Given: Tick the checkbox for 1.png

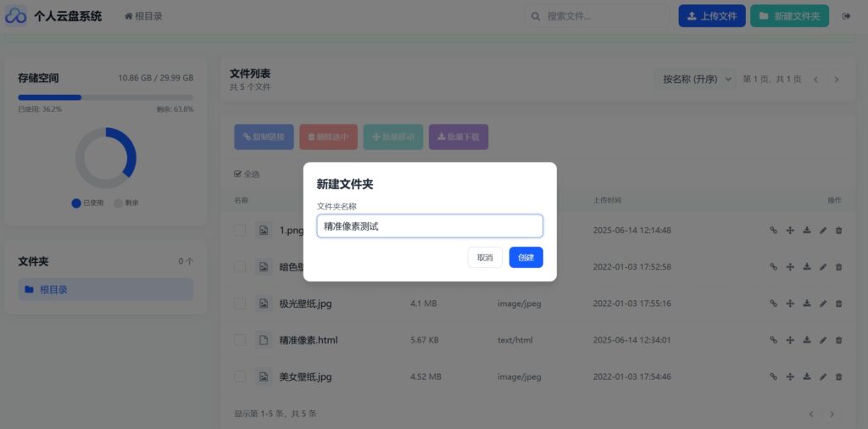Looking at the screenshot, I should pos(240,231).
